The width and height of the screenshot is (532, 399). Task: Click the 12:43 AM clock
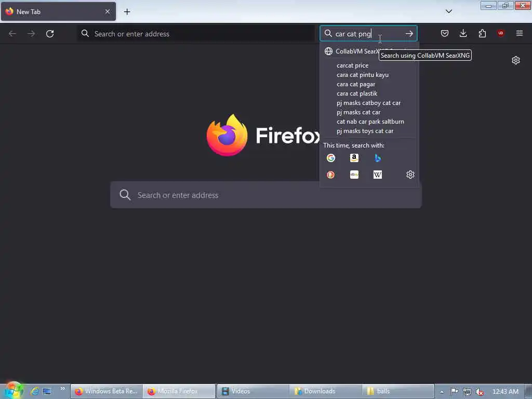point(505,392)
